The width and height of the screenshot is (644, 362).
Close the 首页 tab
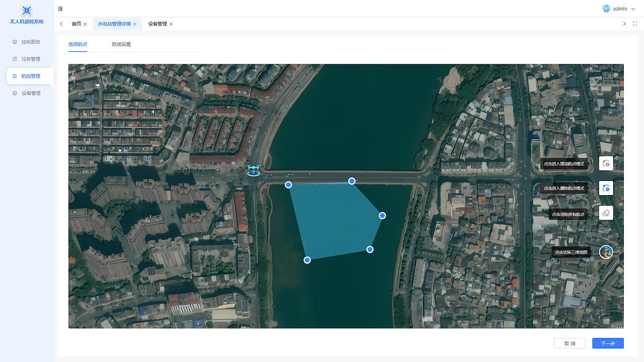(x=85, y=24)
